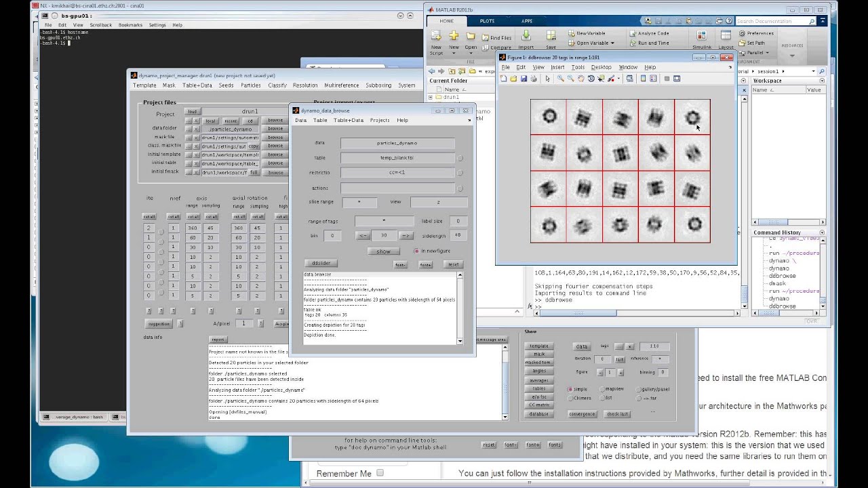Select '-> .tar' radio in Show panel
868x488 pixels.
[x=639, y=399]
